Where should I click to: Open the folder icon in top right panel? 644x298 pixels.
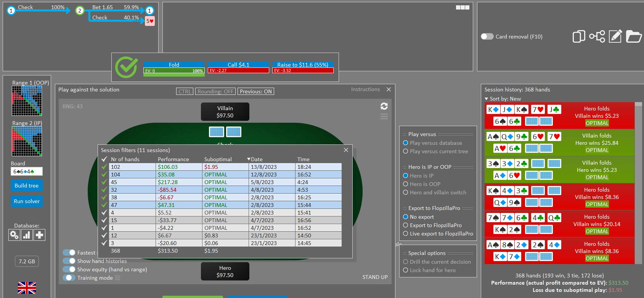634,37
